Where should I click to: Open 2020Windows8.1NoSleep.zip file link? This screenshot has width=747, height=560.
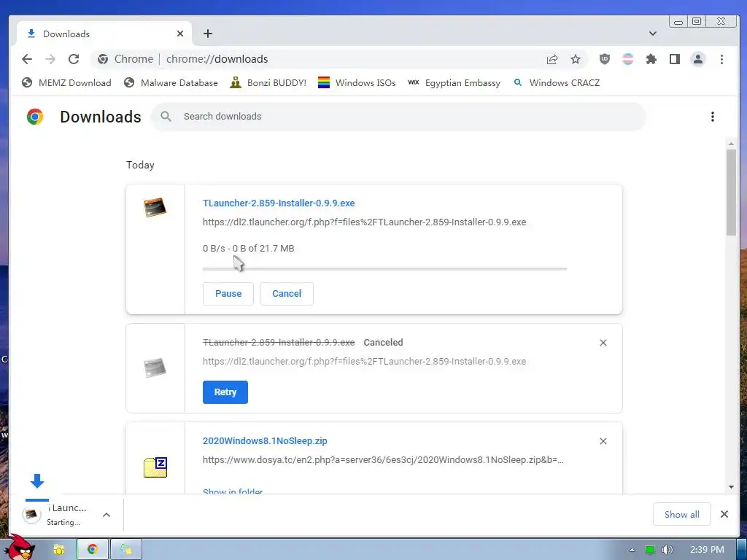pyautogui.click(x=265, y=441)
